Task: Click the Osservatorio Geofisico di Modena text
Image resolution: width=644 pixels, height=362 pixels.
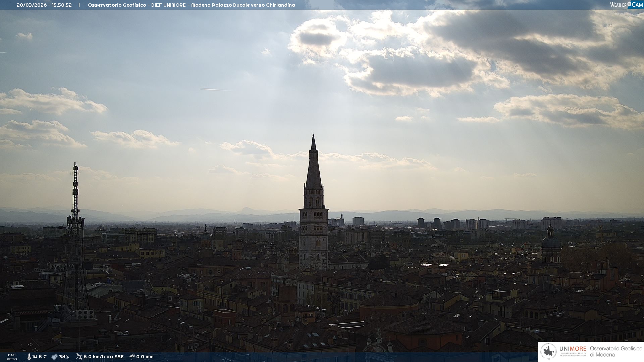Action: [616, 351]
